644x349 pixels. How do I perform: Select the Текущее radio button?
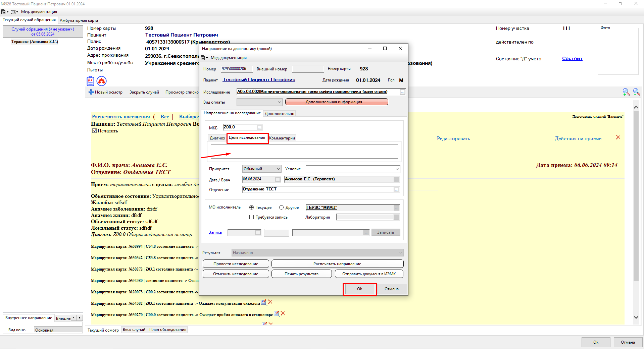251,208
